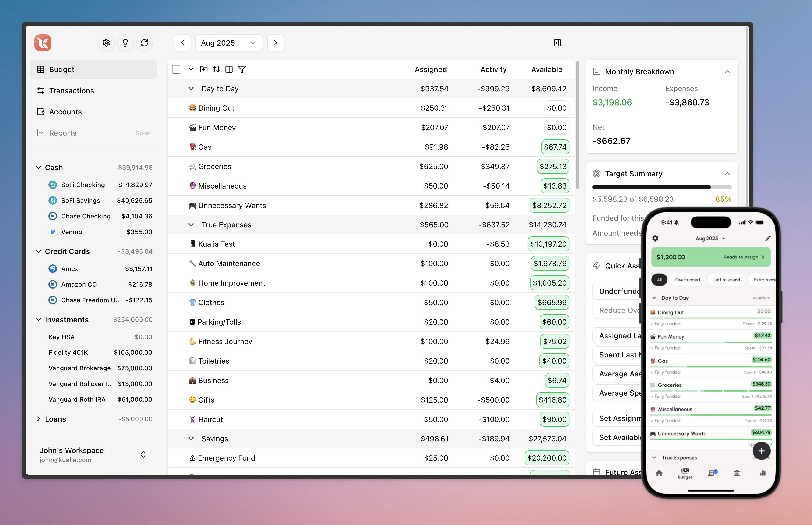This screenshot has height=525, width=812.
Task: Open the Transactions page in sidebar
Action: (x=72, y=91)
